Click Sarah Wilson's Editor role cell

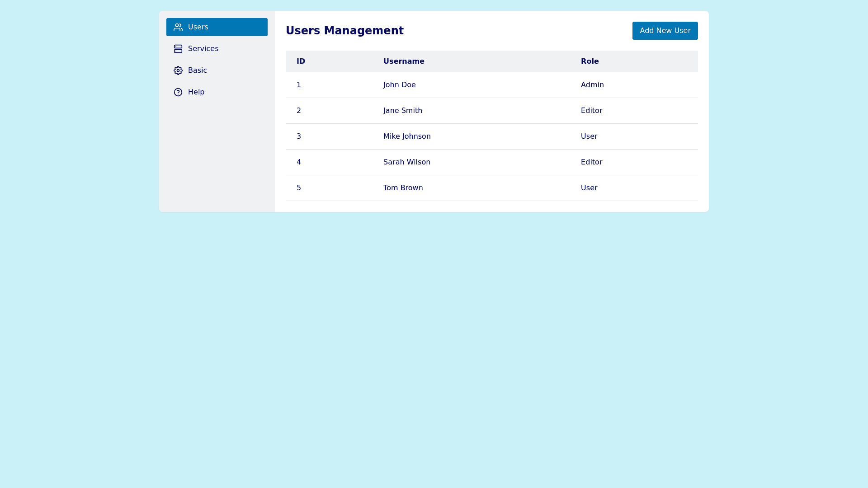point(591,162)
